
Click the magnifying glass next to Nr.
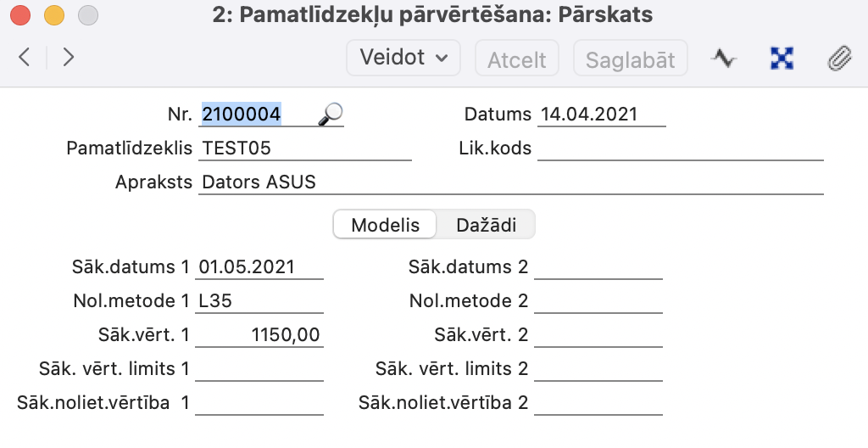coord(331,115)
